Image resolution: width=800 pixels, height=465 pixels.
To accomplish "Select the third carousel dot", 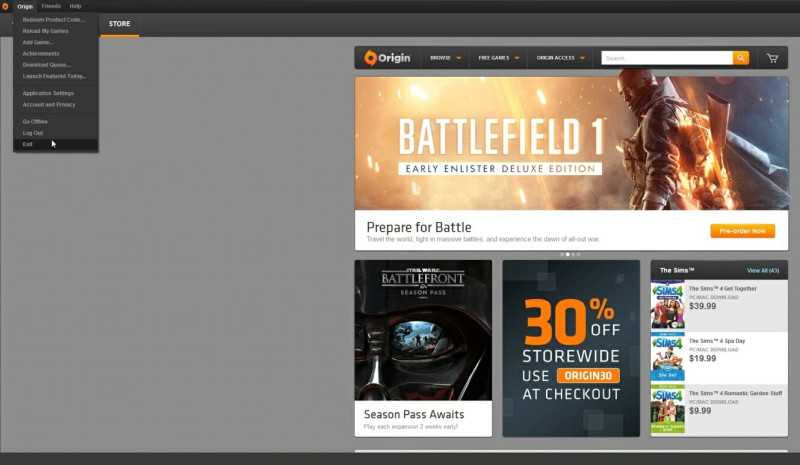I will pyautogui.click(x=573, y=254).
